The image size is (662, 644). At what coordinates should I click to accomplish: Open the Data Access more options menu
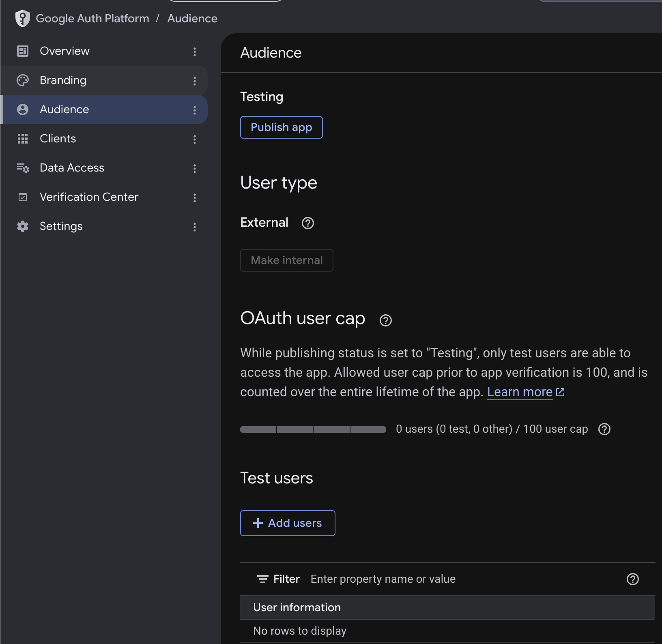pyautogui.click(x=195, y=168)
